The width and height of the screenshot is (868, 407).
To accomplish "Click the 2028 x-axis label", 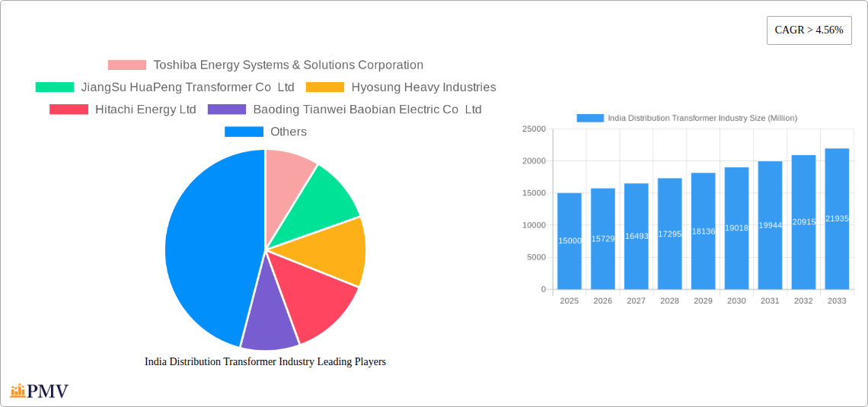I will click(x=670, y=300).
